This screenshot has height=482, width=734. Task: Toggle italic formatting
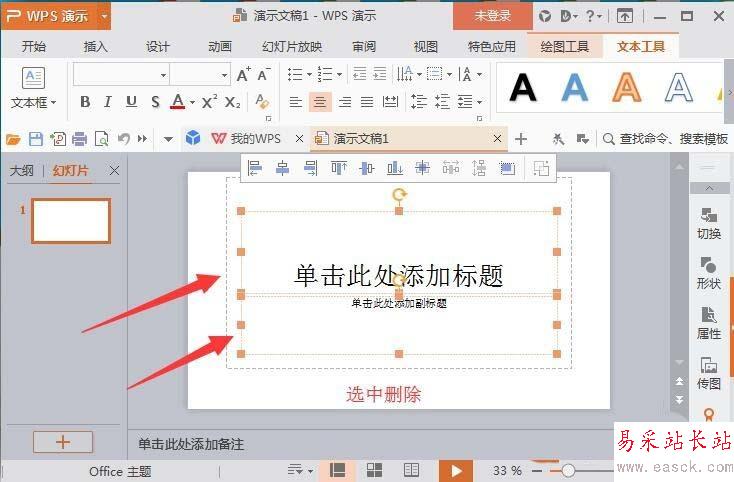(x=108, y=102)
